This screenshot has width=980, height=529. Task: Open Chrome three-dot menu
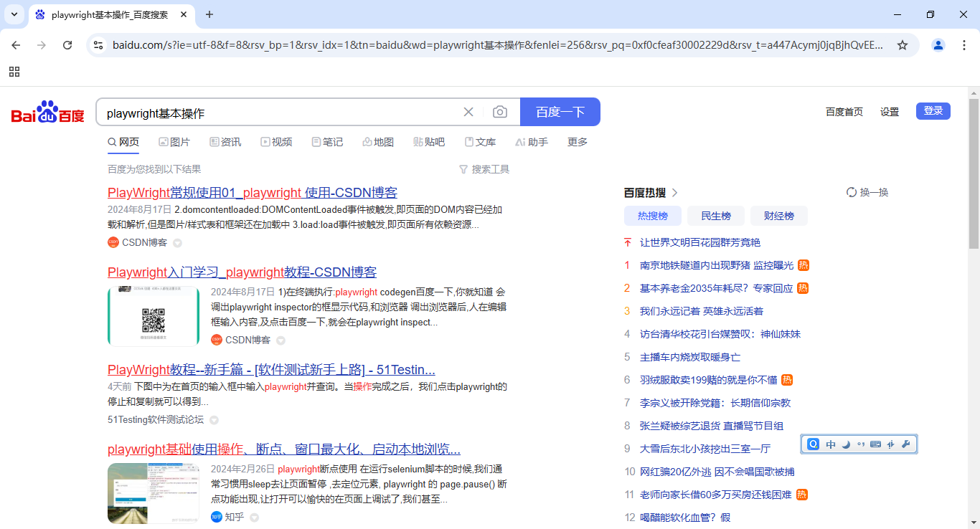963,45
